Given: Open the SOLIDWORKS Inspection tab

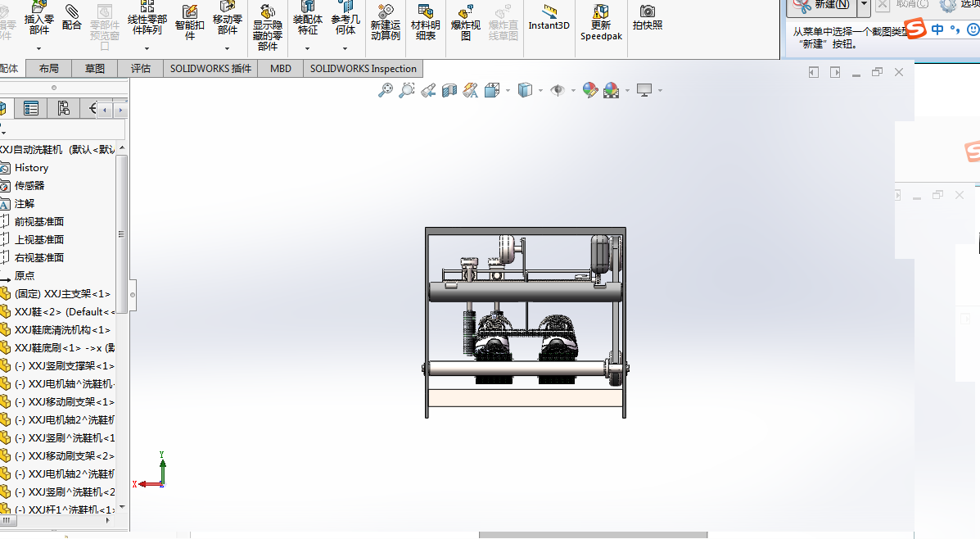Looking at the screenshot, I should click(364, 69).
